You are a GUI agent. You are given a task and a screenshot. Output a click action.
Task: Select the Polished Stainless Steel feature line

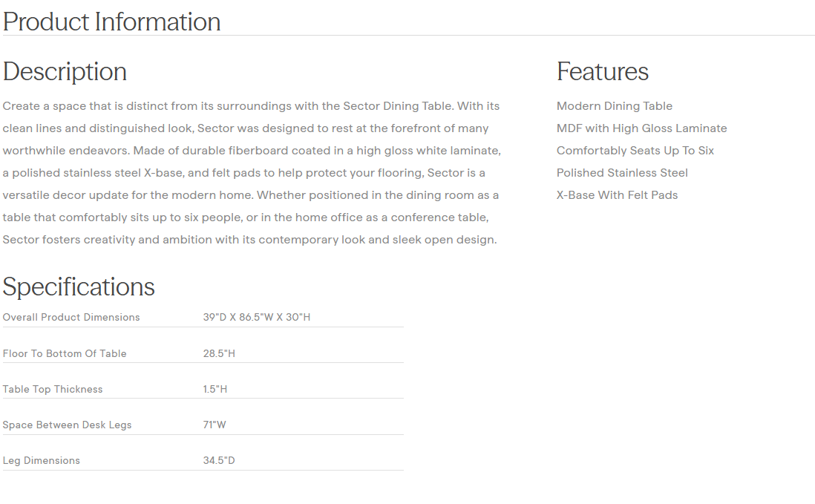tap(622, 173)
